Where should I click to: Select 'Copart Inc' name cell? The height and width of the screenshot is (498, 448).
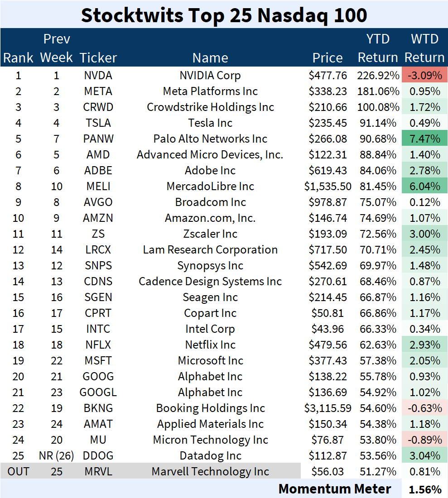point(210,313)
